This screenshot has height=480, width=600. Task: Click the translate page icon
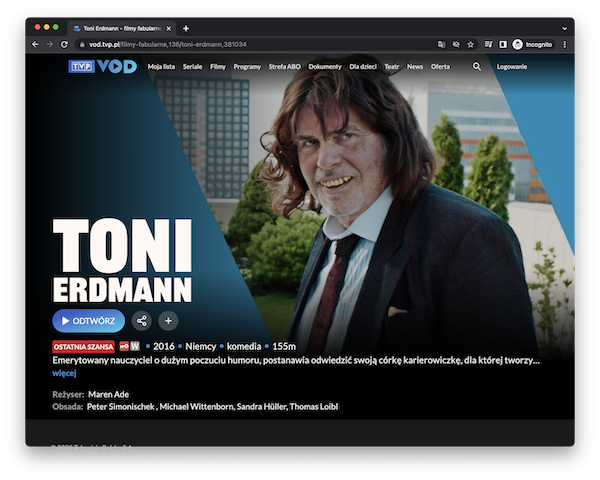pyautogui.click(x=441, y=45)
